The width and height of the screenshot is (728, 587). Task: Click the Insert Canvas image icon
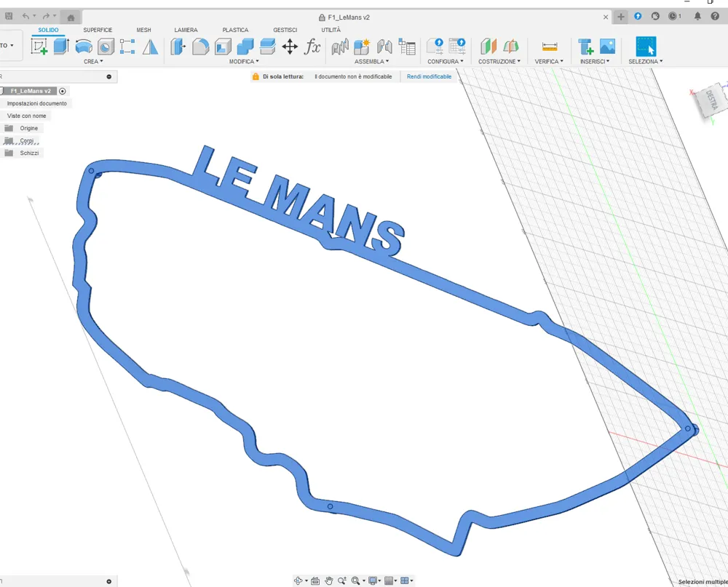pos(607,47)
